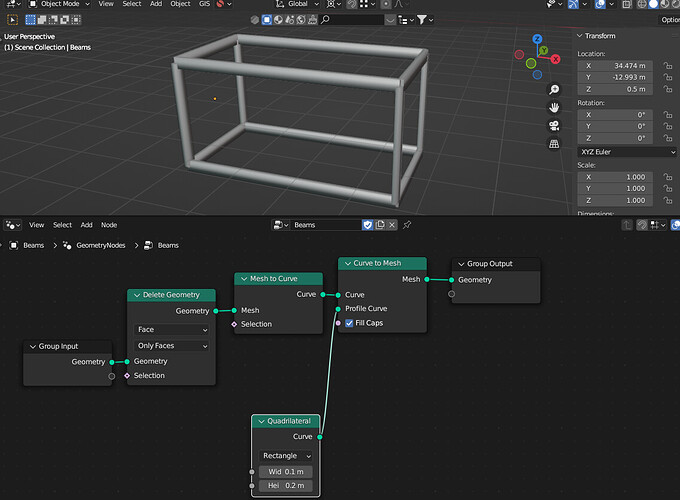Open the Node menu in node editor
680x500 pixels.
(x=109, y=225)
